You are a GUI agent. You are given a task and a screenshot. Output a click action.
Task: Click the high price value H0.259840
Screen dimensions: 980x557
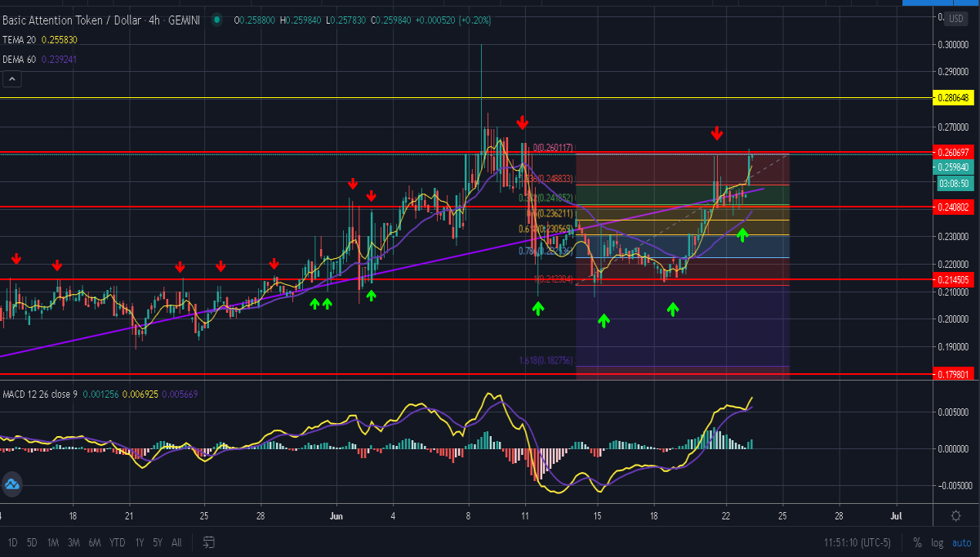click(x=302, y=19)
